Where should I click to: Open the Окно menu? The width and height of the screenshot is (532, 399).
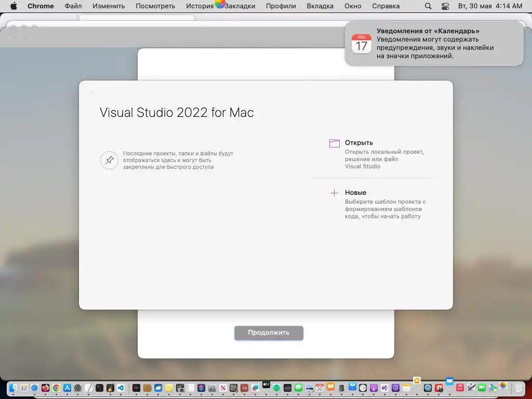pyautogui.click(x=353, y=6)
